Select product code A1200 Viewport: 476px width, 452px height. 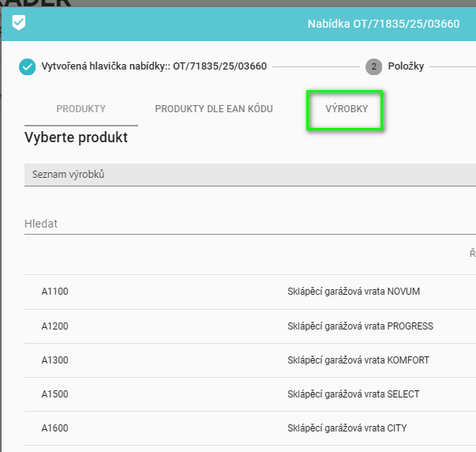pos(55,326)
